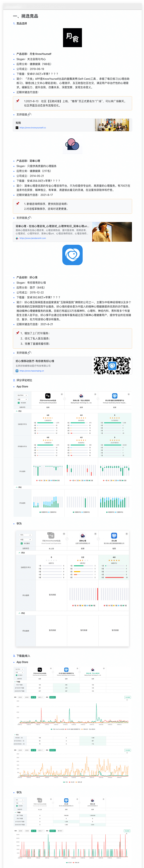Open App Store platform dropdown in rating table

tap(22, 395)
